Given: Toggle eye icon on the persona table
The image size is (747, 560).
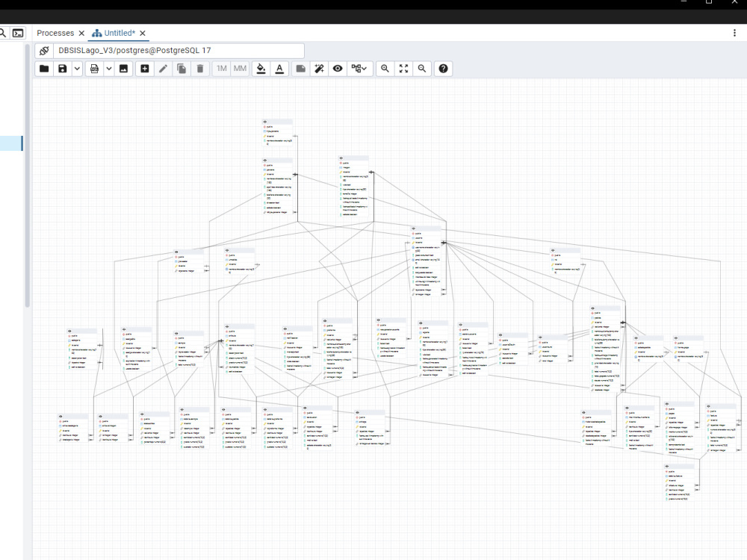Looking at the screenshot, I should pos(265,161).
